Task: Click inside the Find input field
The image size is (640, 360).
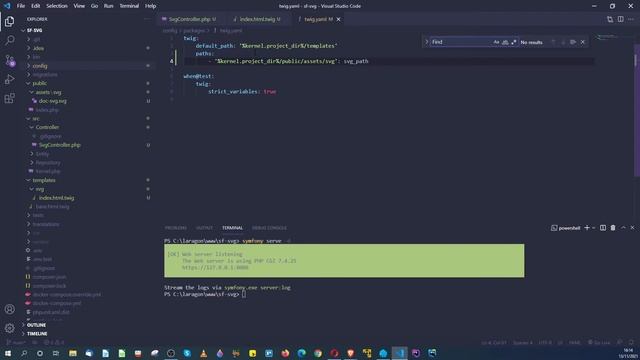Action: (x=461, y=42)
